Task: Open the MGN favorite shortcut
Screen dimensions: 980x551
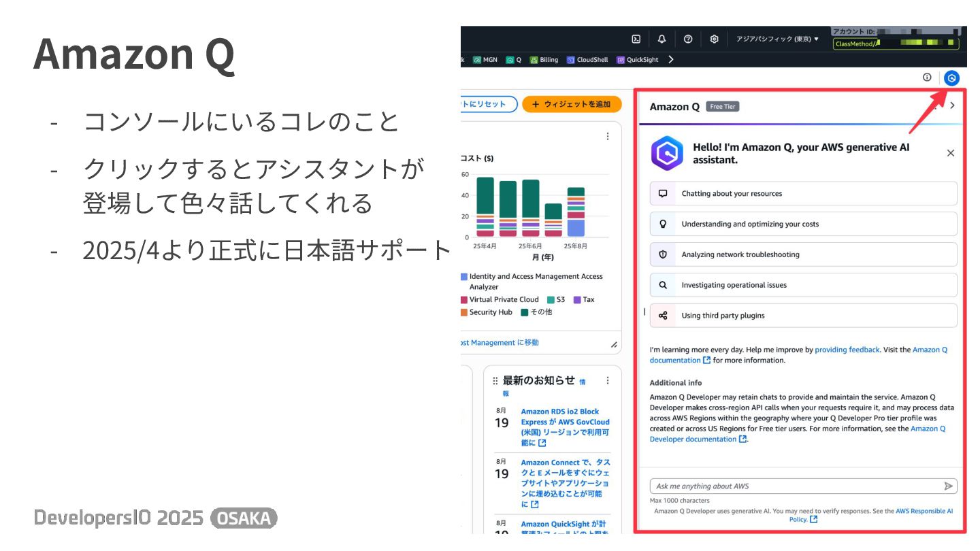Action: point(485,60)
